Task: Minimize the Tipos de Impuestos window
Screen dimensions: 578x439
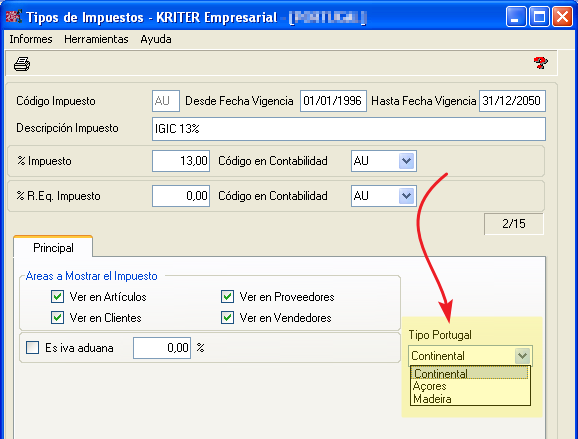Action: pos(516,17)
